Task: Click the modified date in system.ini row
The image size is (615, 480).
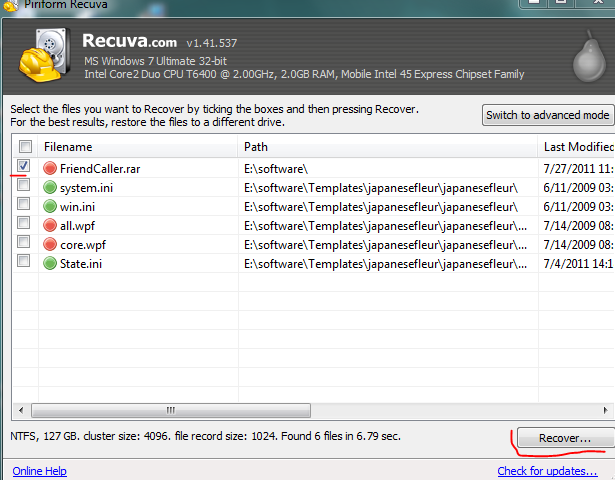Action: [x=579, y=188]
